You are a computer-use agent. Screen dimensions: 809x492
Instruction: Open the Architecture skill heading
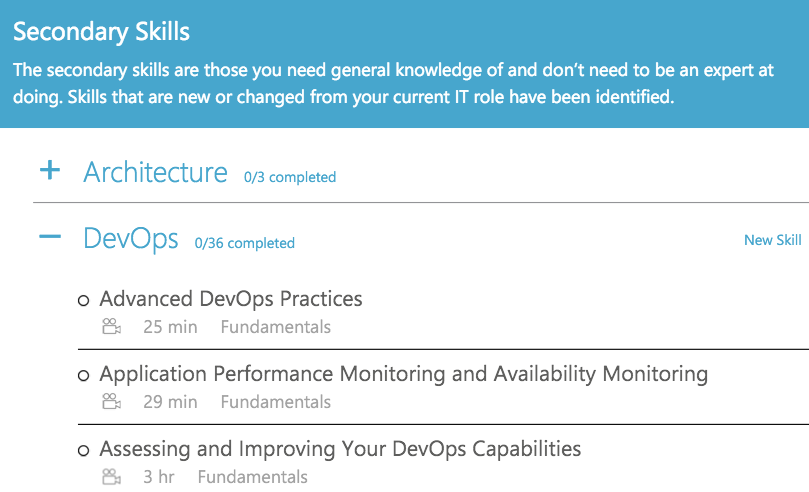[x=155, y=172]
